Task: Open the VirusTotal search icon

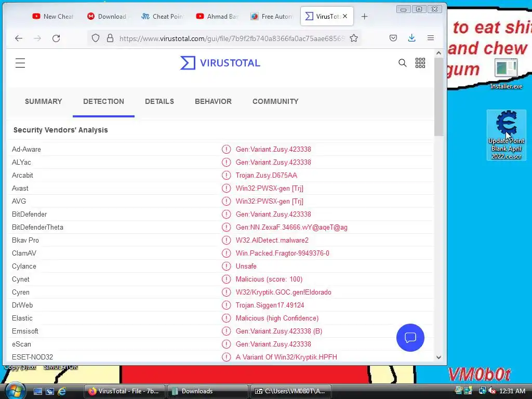Action: (403, 63)
